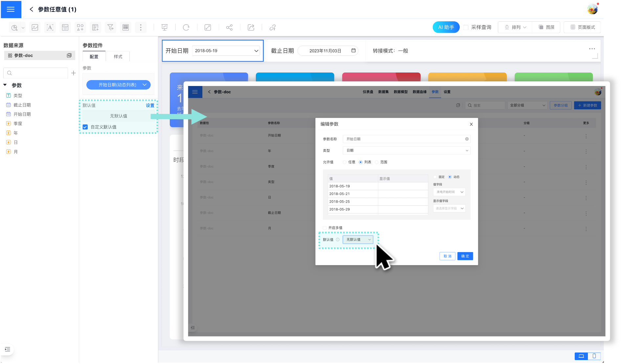This screenshot has height=364, width=623.
Task: Open 开始日期(动态列表) parameter selector
Action: (119, 85)
